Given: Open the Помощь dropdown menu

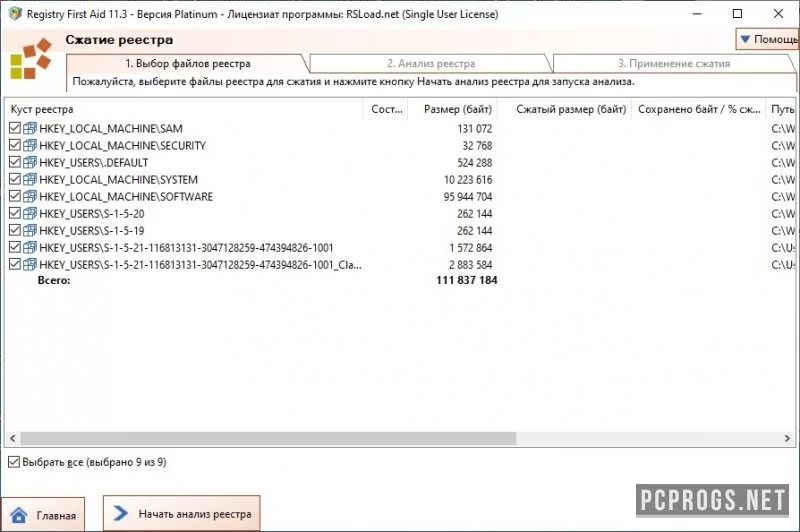Looking at the screenshot, I should (767, 39).
